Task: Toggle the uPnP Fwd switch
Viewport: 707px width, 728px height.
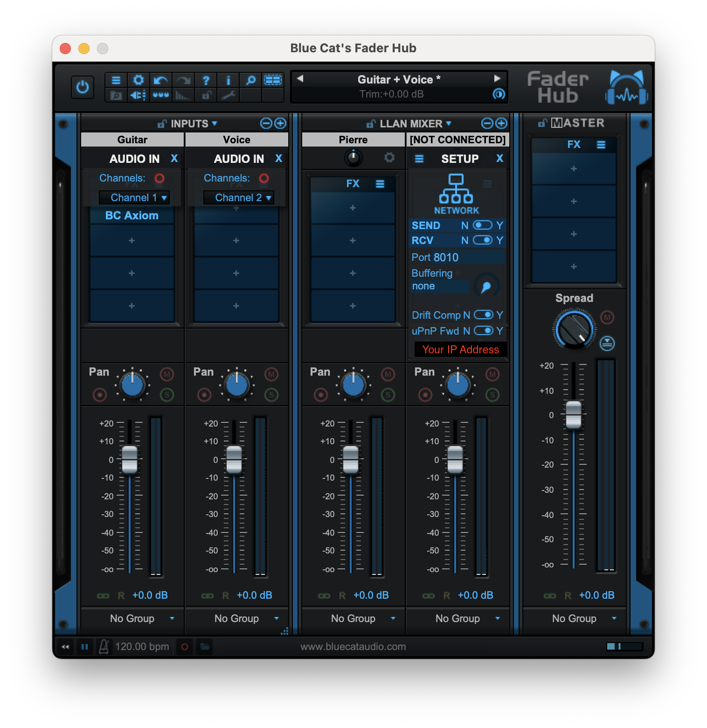Action: point(484,331)
